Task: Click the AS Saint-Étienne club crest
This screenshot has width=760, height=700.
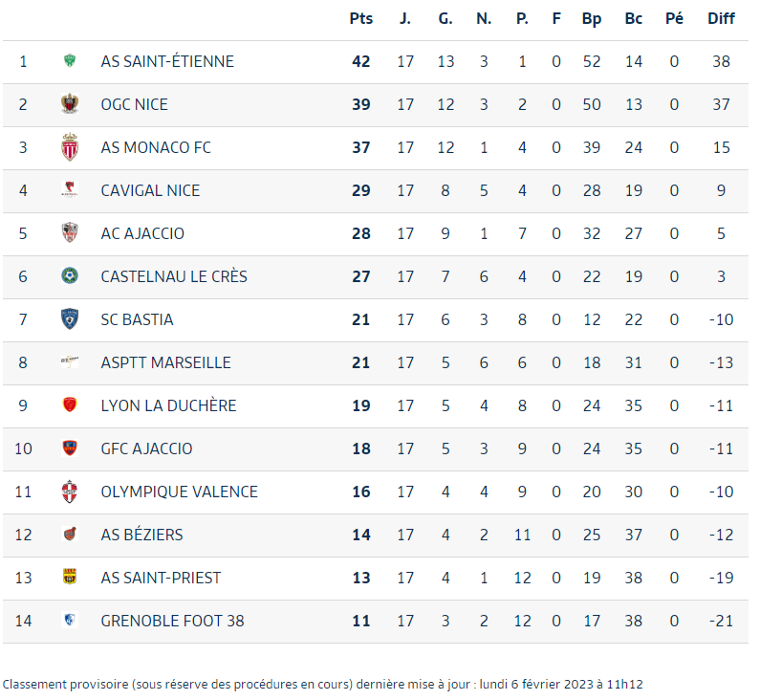Action: pos(70,61)
